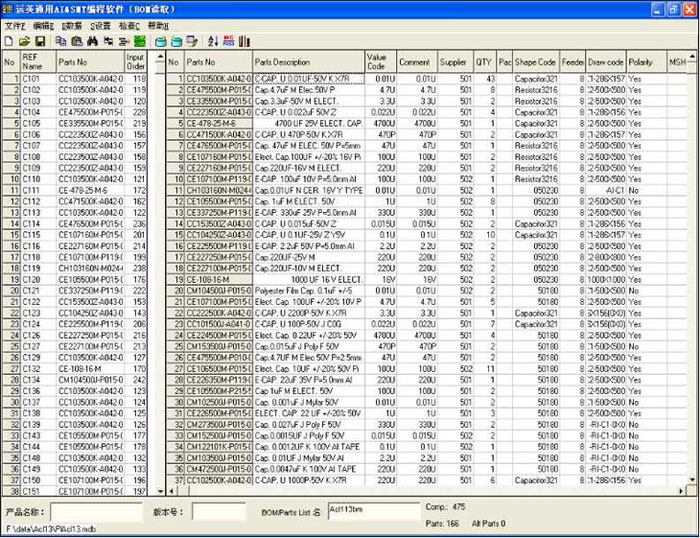The width and height of the screenshot is (700, 538).
Task: Click the vertical bars toolbar icon
Action: (244, 41)
